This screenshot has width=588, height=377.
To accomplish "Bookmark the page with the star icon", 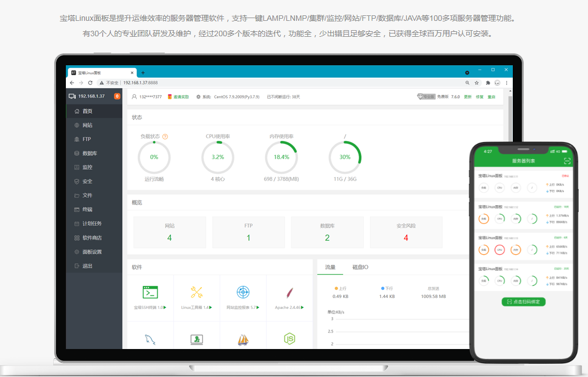I will (477, 83).
